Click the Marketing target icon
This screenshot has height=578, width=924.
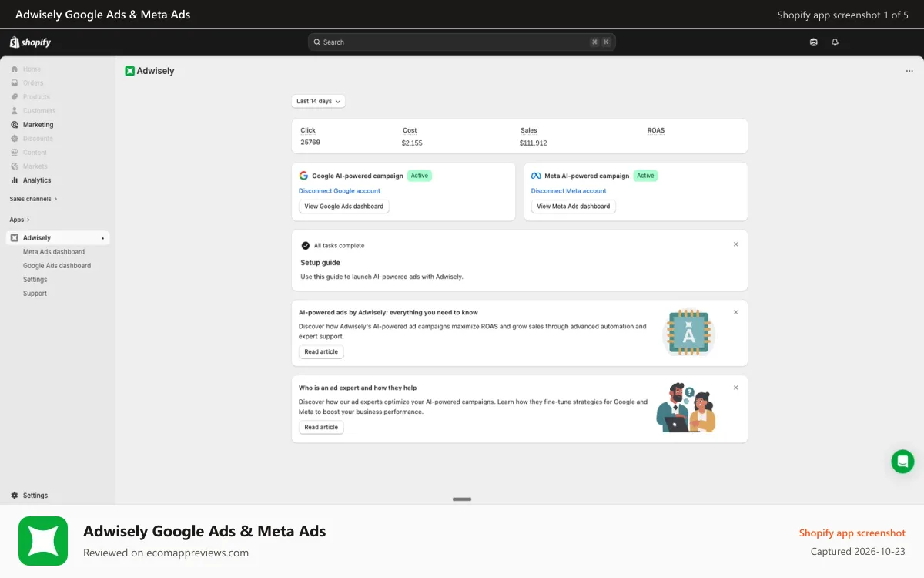(x=15, y=125)
